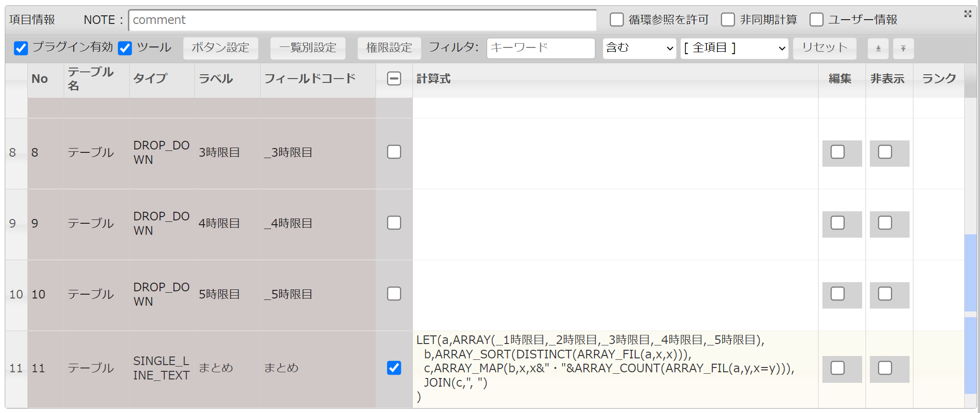Image resolution: width=980 pixels, height=413 pixels.
Task: Click label 3時限目 cell
Action: pos(227,153)
